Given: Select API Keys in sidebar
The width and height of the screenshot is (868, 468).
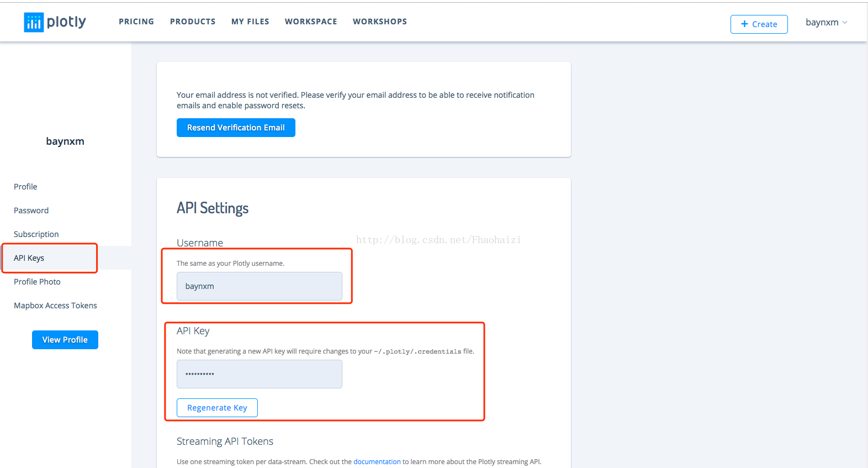Looking at the screenshot, I should pos(29,258).
